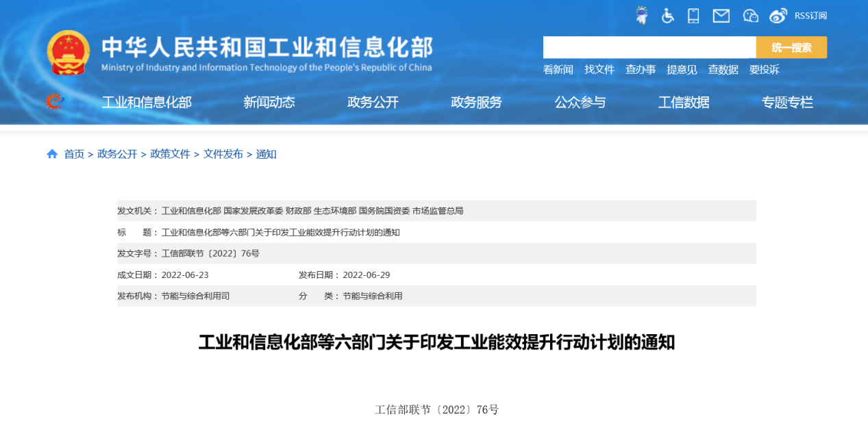Click the wheelchair accessibility icon

coord(667,16)
